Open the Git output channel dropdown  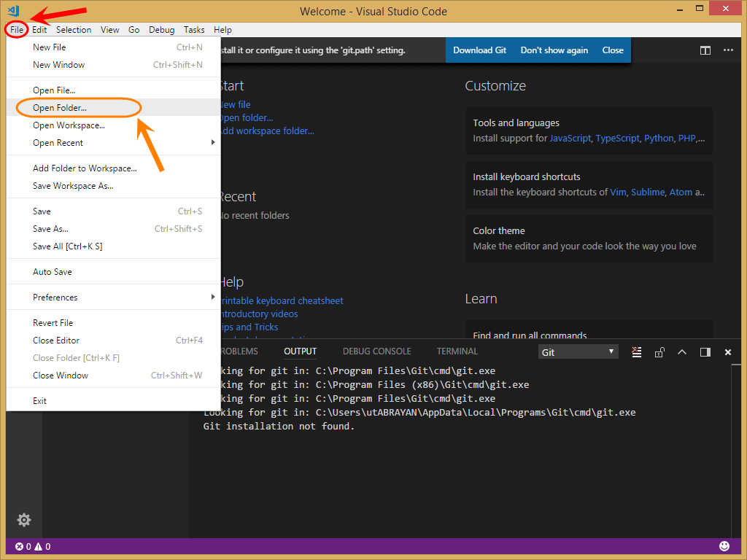tap(578, 352)
